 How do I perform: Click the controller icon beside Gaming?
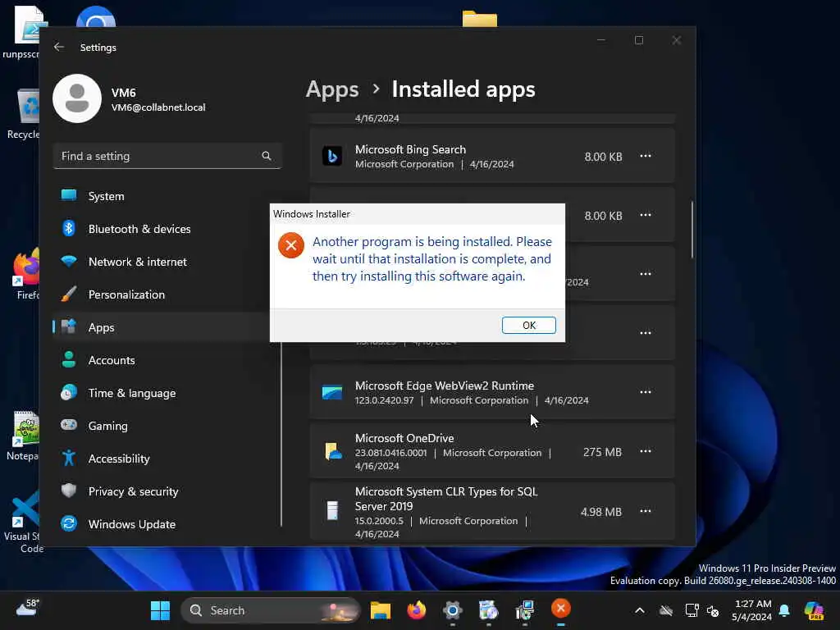click(x=69, y=425)
